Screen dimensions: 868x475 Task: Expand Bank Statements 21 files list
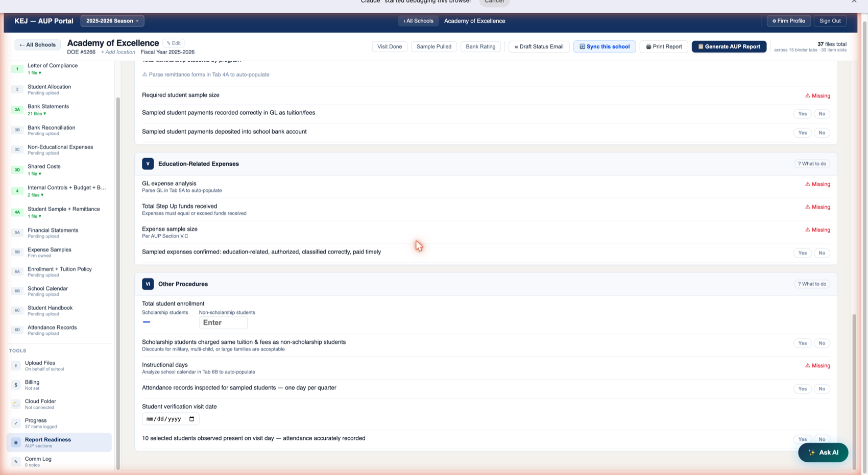36,114
